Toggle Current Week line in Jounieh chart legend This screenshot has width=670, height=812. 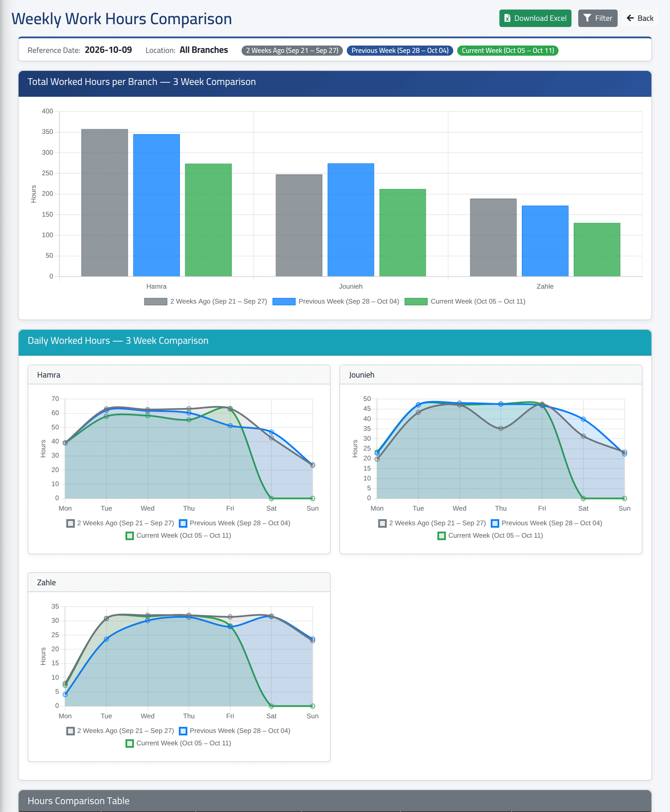tap(490, 536)
